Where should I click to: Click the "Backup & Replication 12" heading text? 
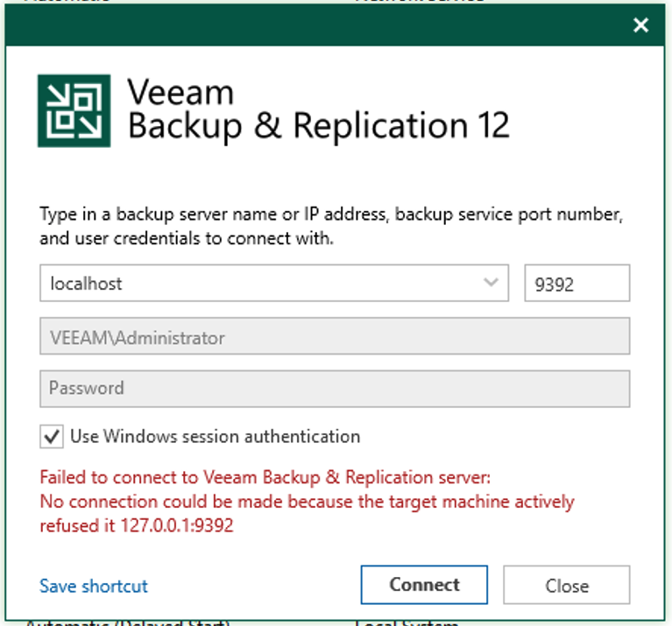point(318,126)
